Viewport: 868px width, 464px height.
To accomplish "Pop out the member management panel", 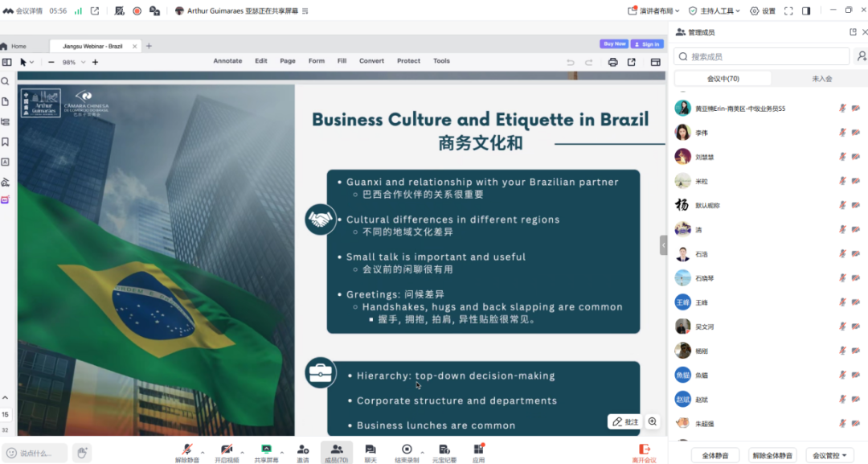I will point(853,32).
